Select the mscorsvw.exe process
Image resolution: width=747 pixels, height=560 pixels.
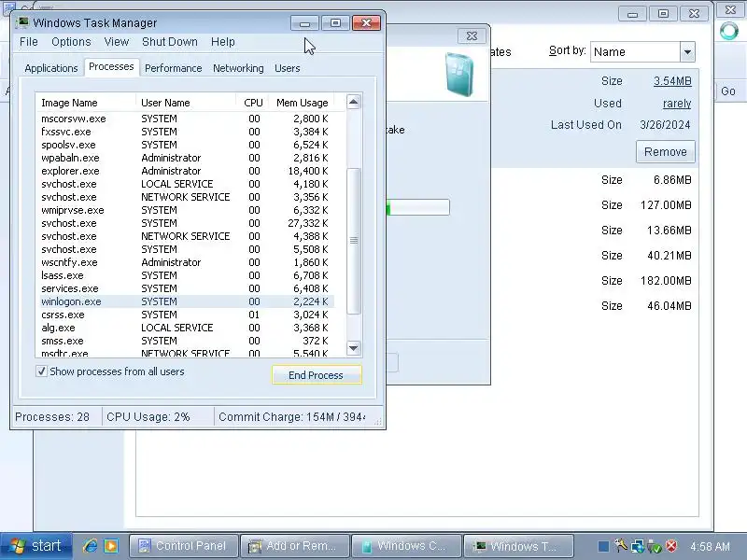pos(185,119)
